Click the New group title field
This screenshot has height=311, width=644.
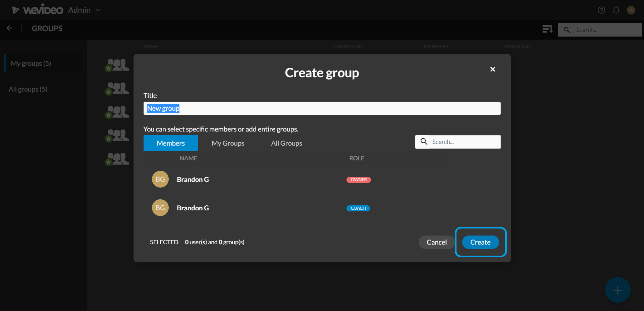(322, 108)
